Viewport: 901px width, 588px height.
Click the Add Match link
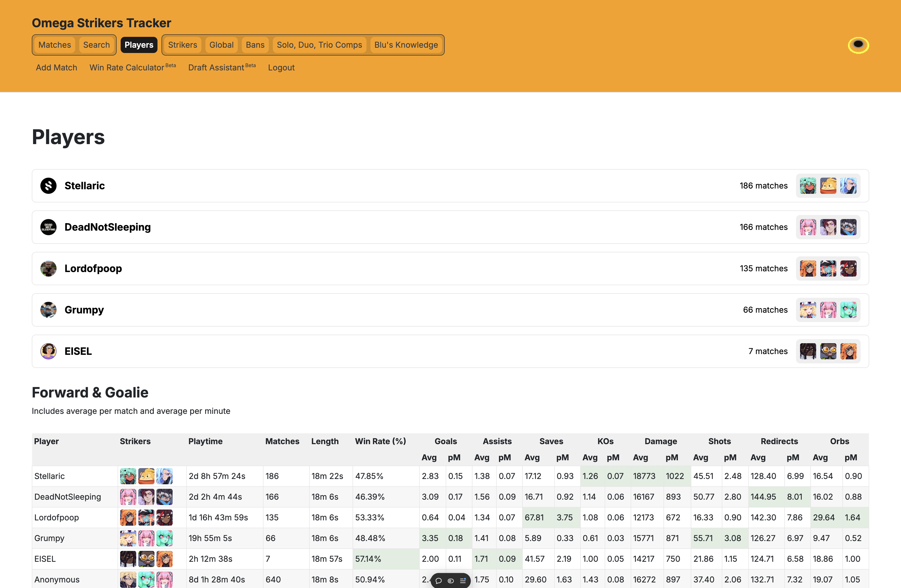57,67
